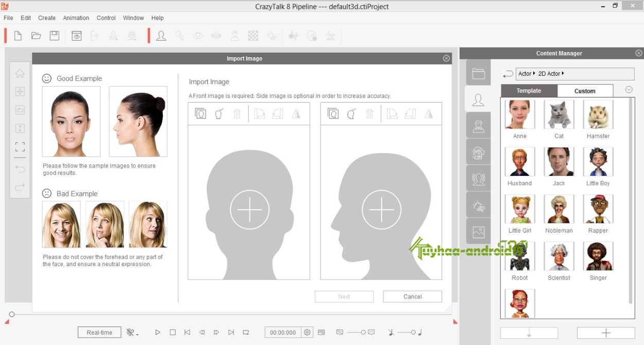
Task: Click the Content Manager apply down-arrow button
Action: (x=529, y=333)
